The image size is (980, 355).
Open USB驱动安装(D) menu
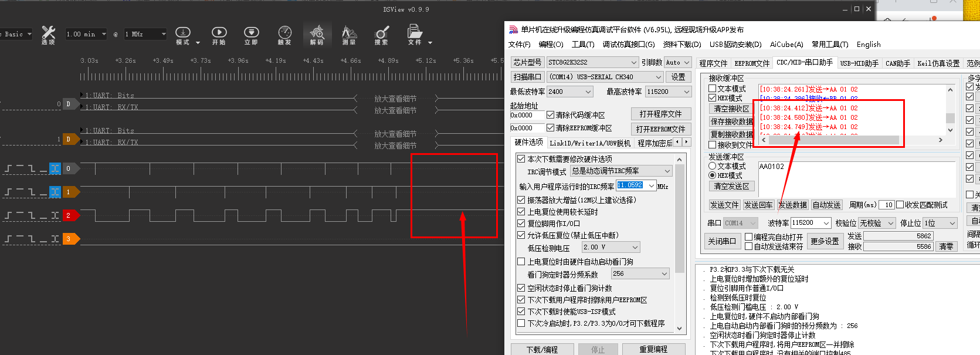735,45
